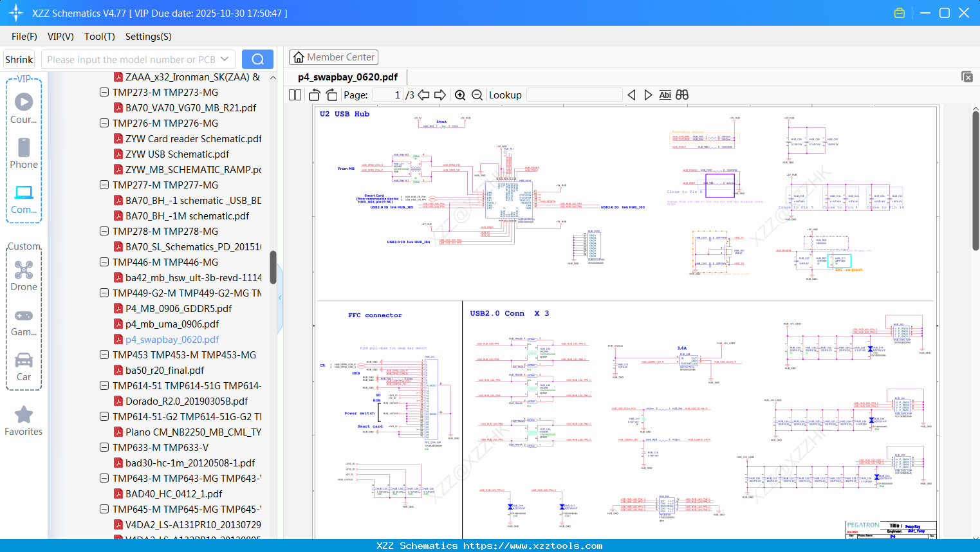
Task: Click the blue search button
Action: coord(257,59)
